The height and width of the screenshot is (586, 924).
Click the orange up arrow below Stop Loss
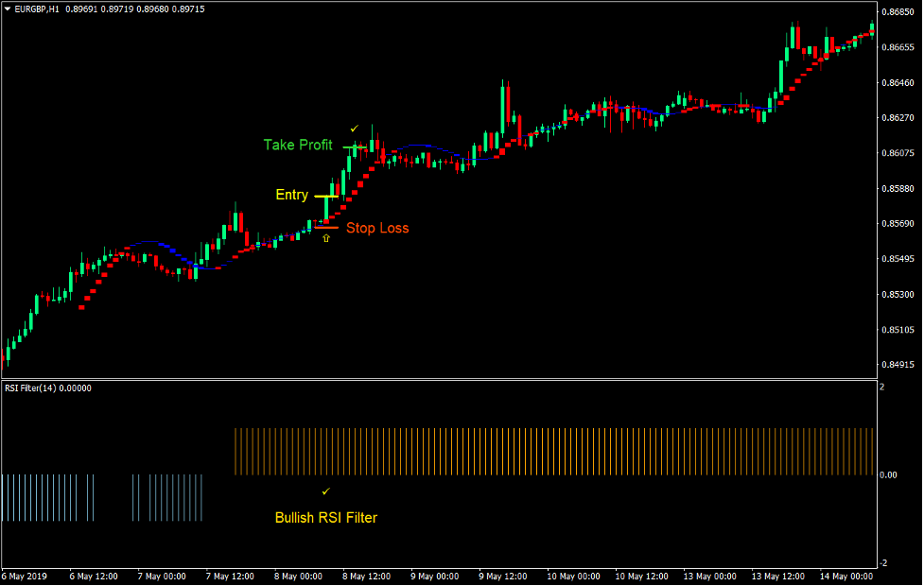click(x=326, y=237)
